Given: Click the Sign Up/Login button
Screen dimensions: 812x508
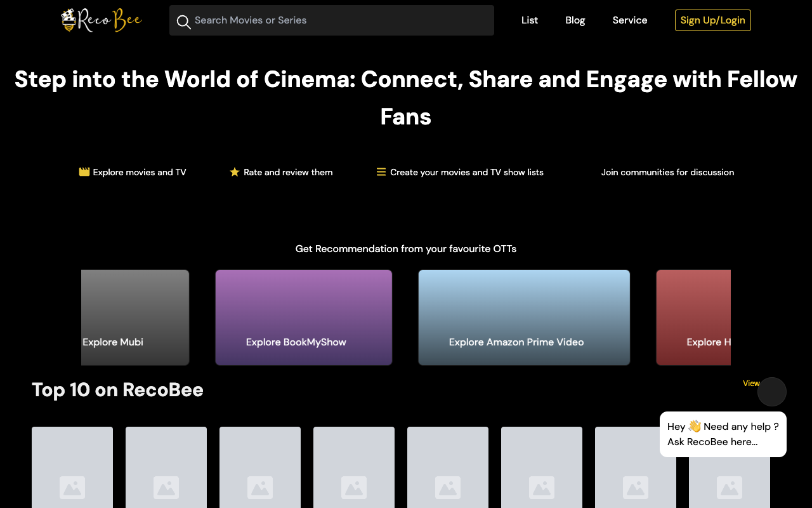Looking at the screenshot, I should [713, 20].
